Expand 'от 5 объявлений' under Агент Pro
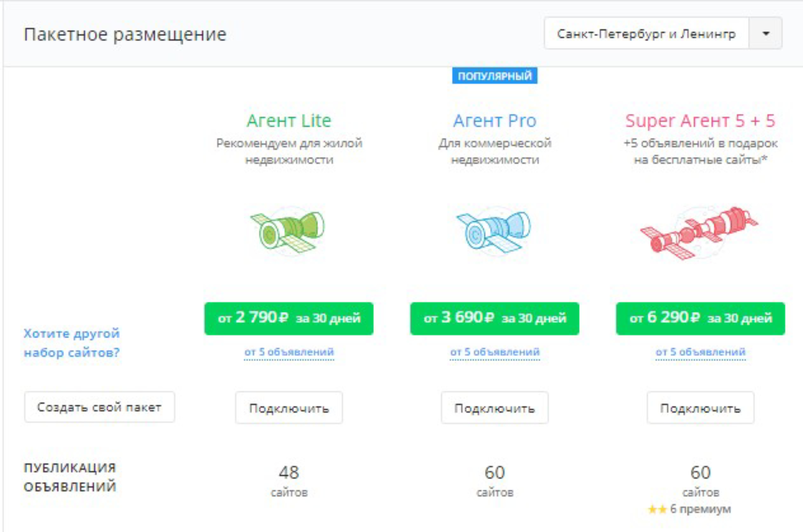The height and width of the screenshot is (532, 803). point(495,352)
